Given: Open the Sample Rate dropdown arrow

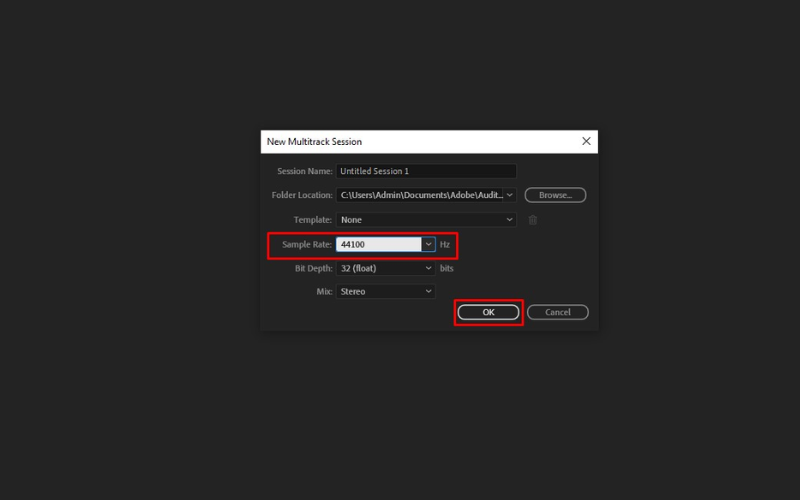Looking at the screenshot, I should [x=429, y=244].
